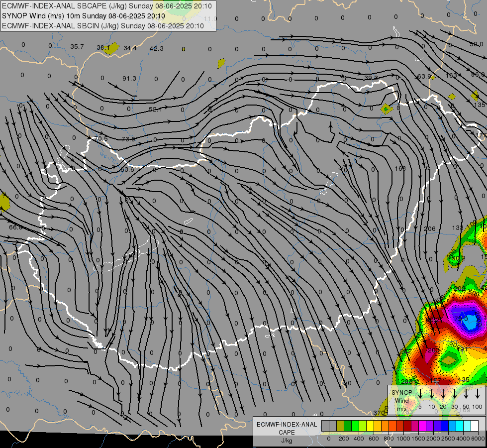The image size is (487, 448).
Task: Click the 63.9 CAPE value on map
Action: click(x=424, y=76)
